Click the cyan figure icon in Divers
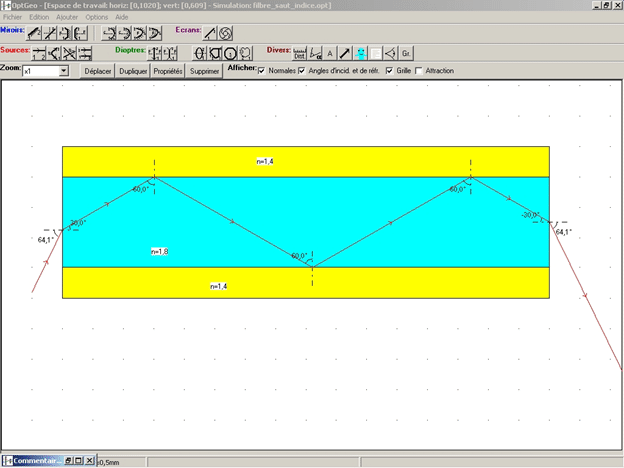 (x=361, y=53)
